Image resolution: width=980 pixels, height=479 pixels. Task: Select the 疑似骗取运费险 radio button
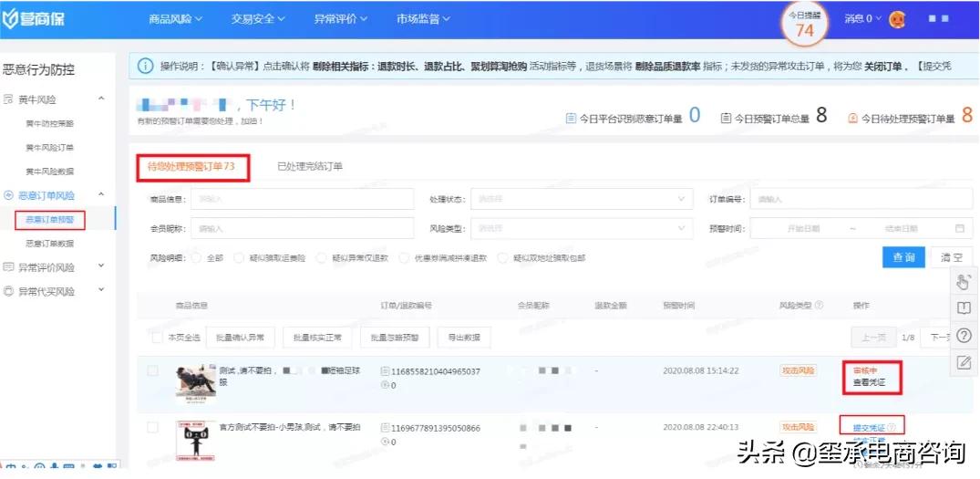239,257
